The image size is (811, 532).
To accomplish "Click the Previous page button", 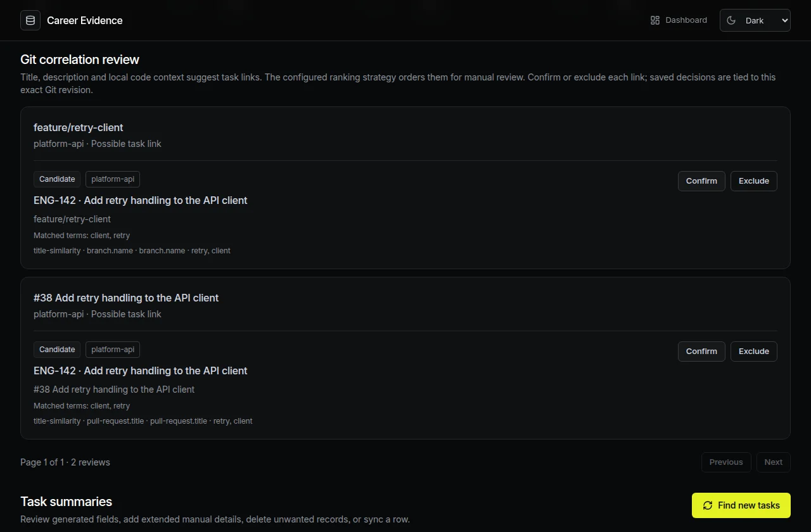I will coord(726,462).
